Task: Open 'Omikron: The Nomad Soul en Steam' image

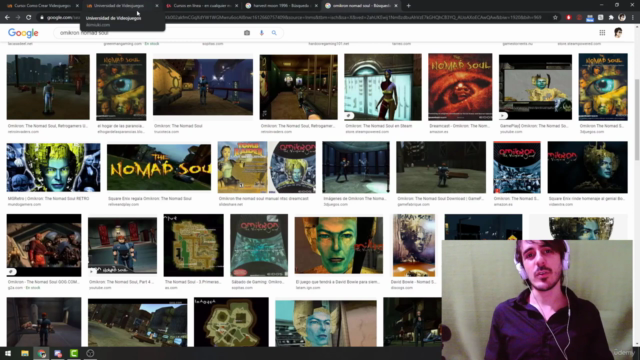Action: pos(383,87)
